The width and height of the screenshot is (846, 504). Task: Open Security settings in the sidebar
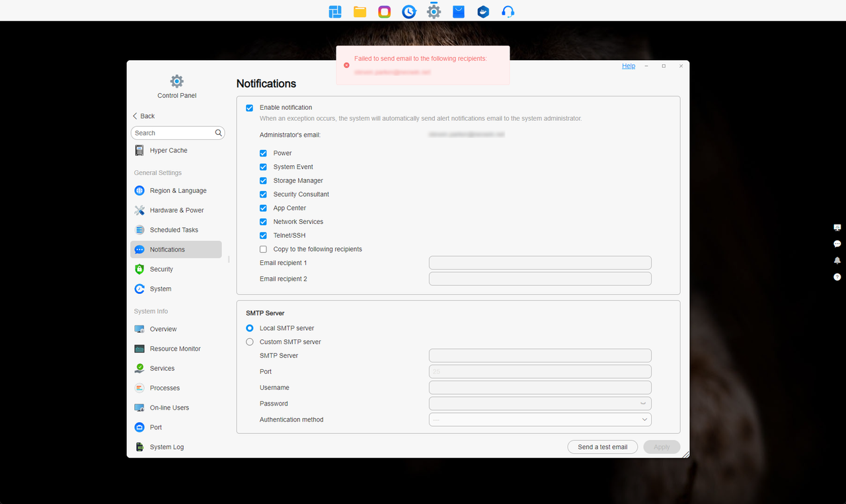pos(161,269)
